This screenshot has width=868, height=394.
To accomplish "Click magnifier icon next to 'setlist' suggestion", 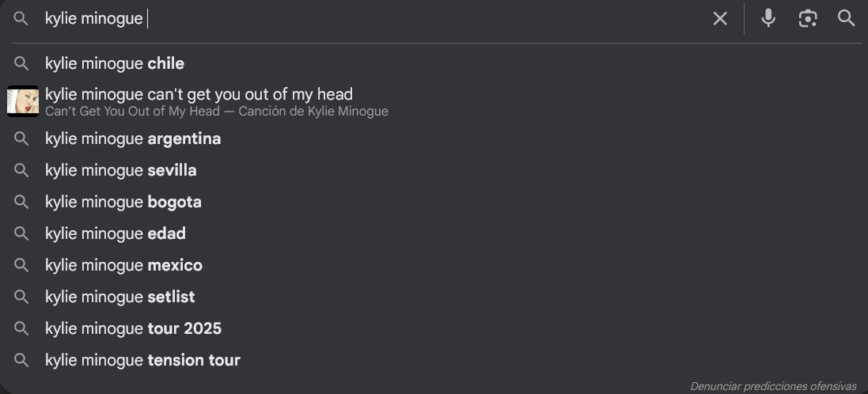I will pyautogui.click(x=21, y=297).
